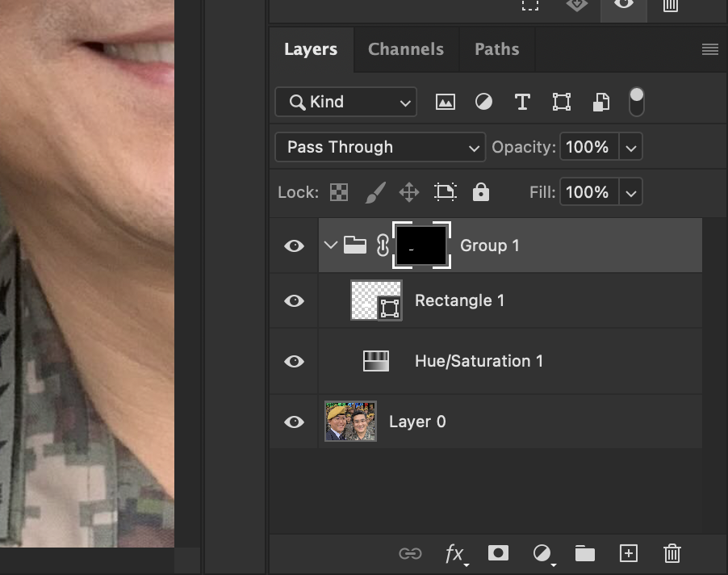Hide the Rectangle 1 layer
The image size is (728, 575).
point(294,301)
